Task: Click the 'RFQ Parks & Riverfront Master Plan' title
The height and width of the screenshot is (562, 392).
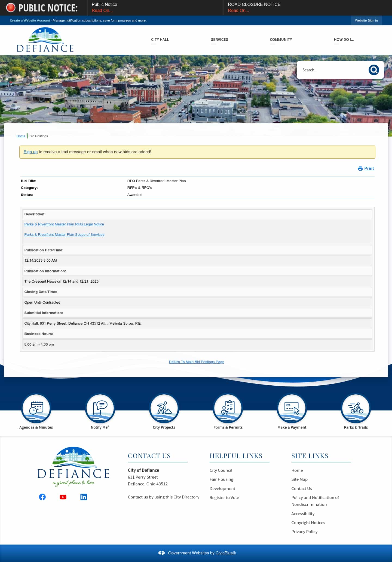Action: [x=157, y=181]
